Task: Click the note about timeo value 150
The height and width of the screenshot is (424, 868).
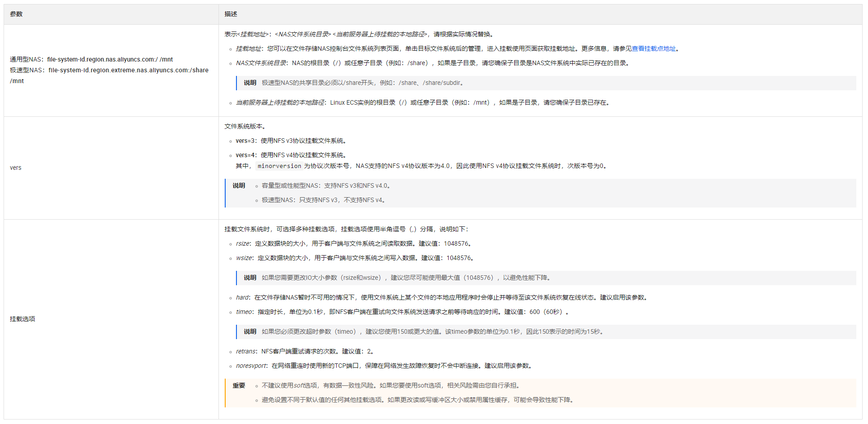Action: 433,331
